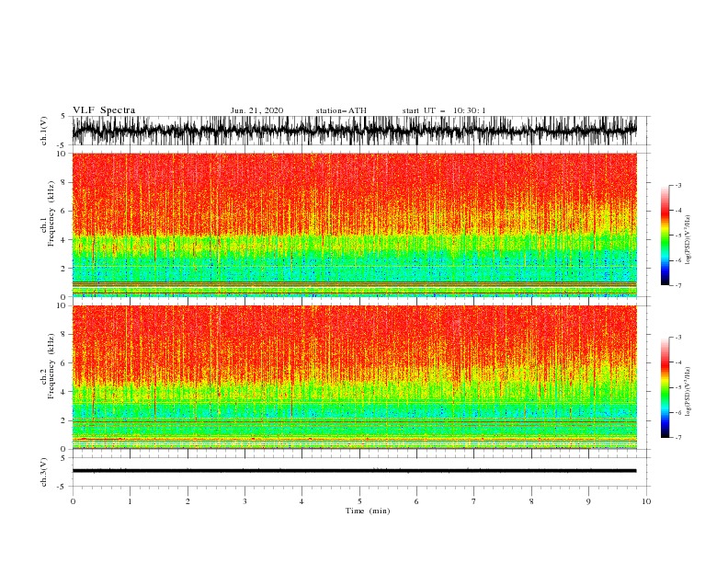Click the ch.1(V) waveform axis label

click(44, 131)
